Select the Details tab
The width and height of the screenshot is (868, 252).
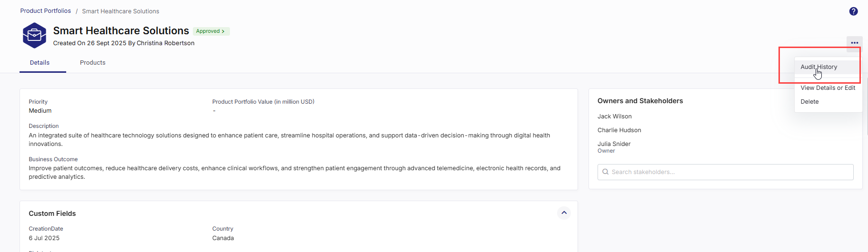(40, 63)
